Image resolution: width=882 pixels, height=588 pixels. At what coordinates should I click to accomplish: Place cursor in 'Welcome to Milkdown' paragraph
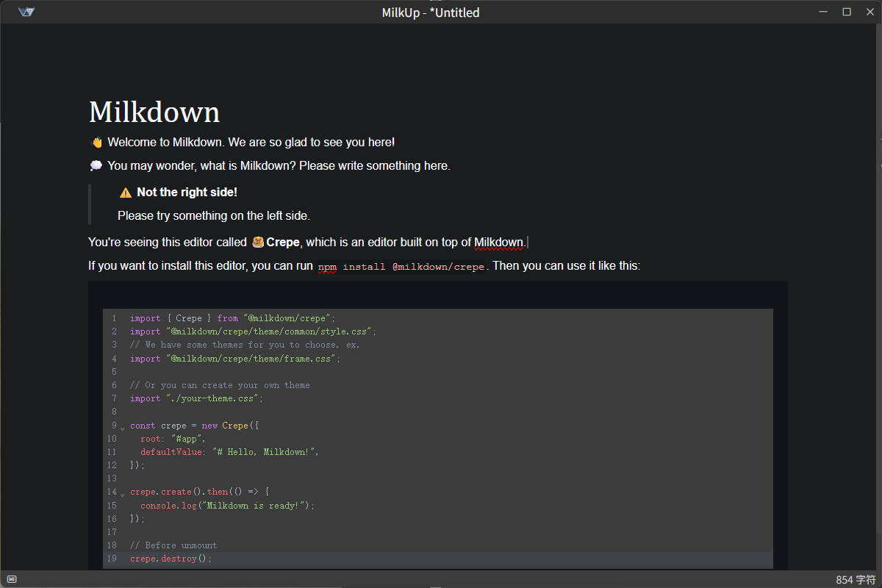[251, 143]
